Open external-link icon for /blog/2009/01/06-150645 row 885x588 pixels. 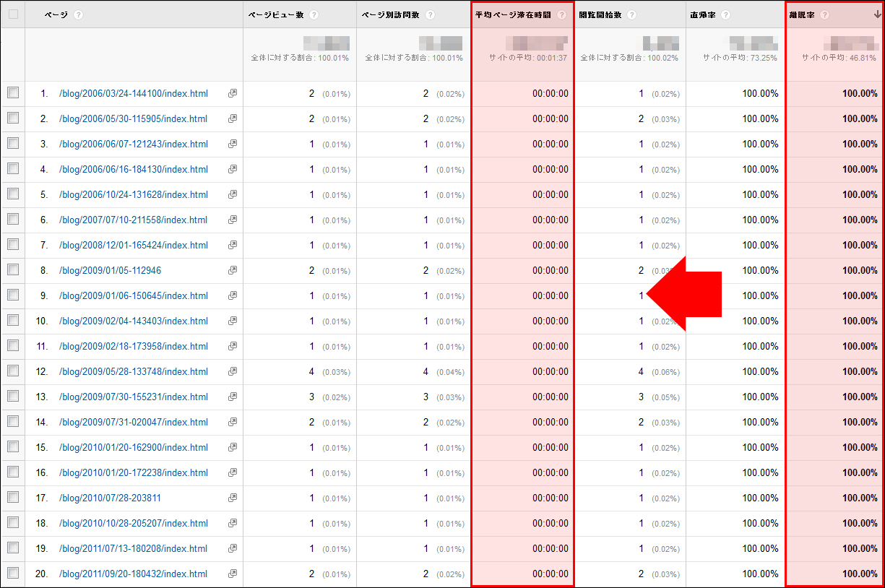[233, 295]
